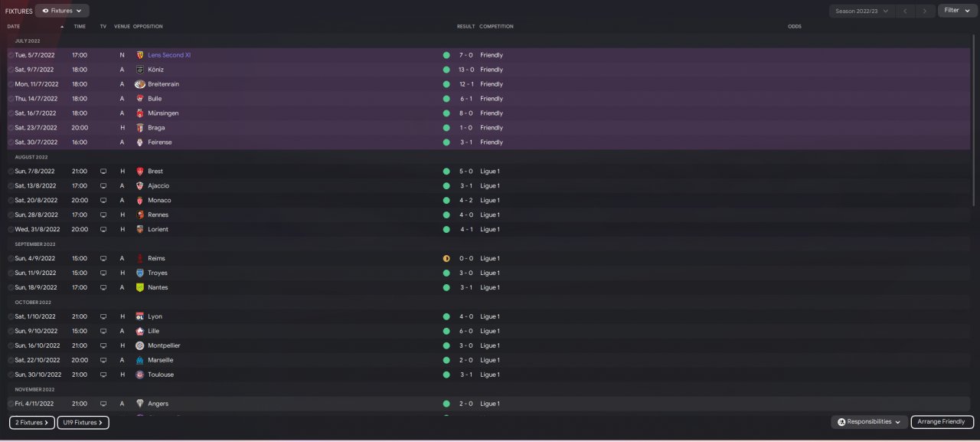
Task: Open the Fixtures view dropdown
Action: click(x=62, y=11)
